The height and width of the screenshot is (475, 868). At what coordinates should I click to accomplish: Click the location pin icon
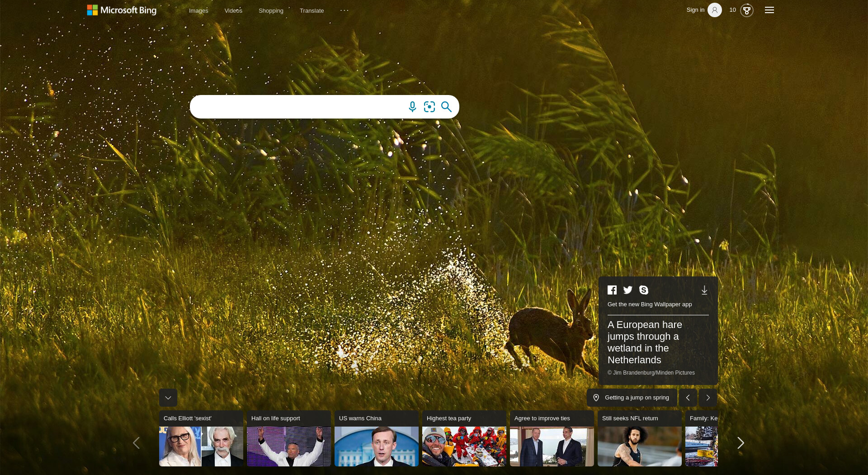(596, 398)
